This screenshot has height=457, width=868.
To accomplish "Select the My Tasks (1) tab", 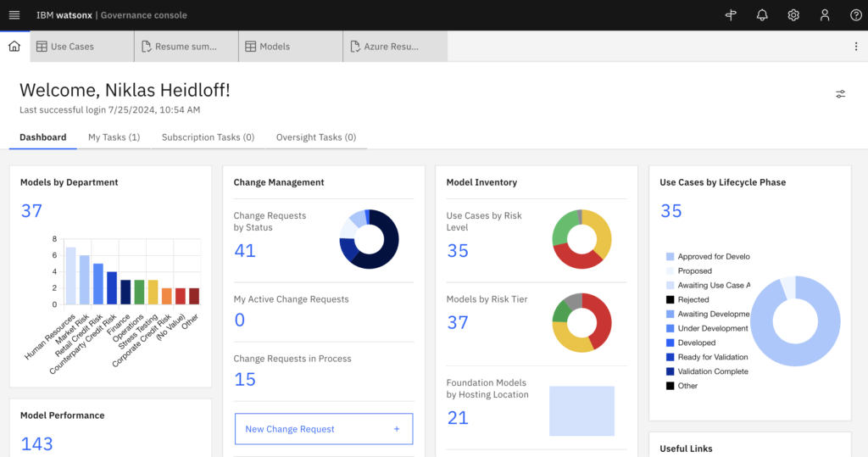I will (x=114, y=137).
